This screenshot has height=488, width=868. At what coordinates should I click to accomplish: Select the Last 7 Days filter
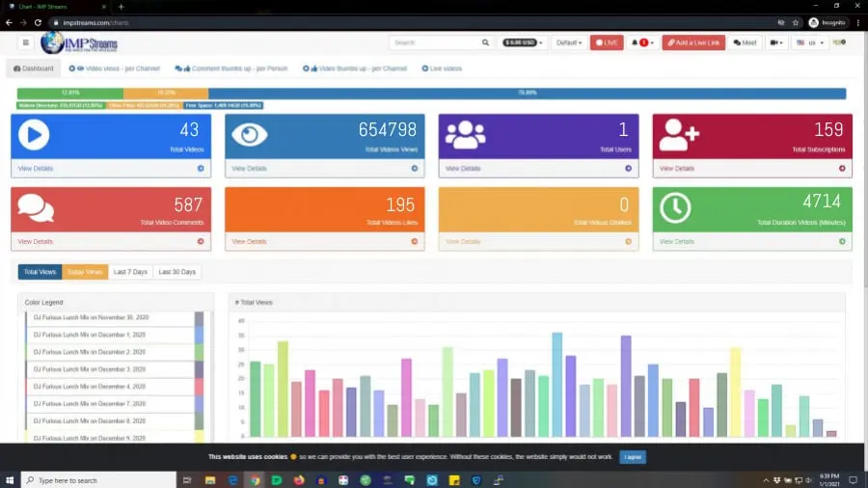point(130,272)
